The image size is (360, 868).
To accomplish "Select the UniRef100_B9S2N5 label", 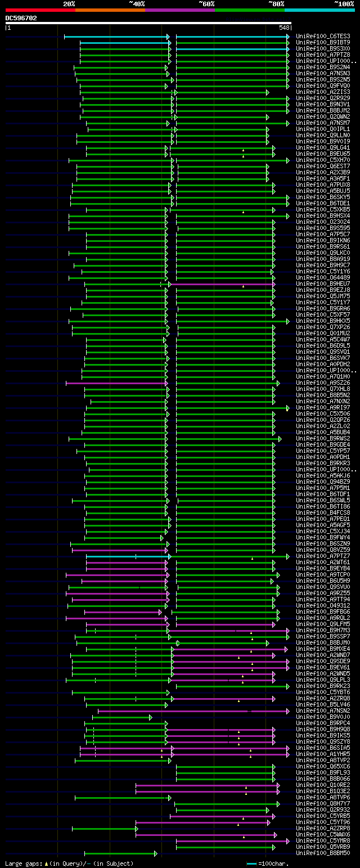I will pos(323,80).
